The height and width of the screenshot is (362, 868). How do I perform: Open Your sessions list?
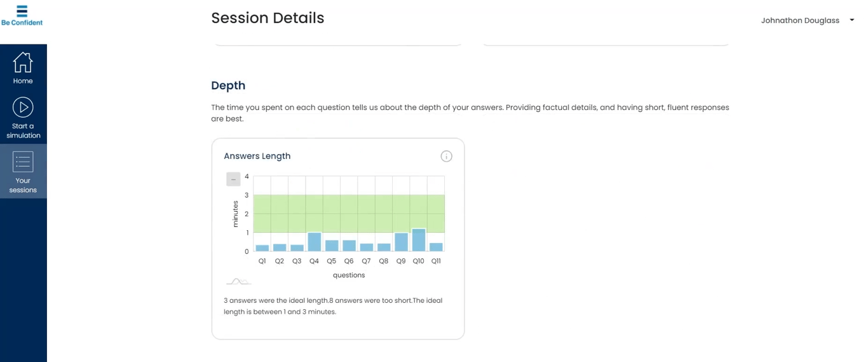(23, 172)
